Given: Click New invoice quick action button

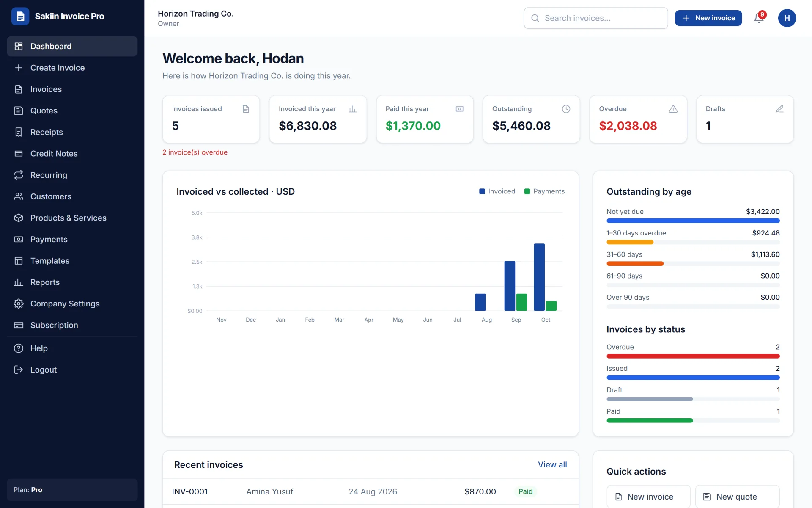Looking at the screenshot, I should point(648,497).
